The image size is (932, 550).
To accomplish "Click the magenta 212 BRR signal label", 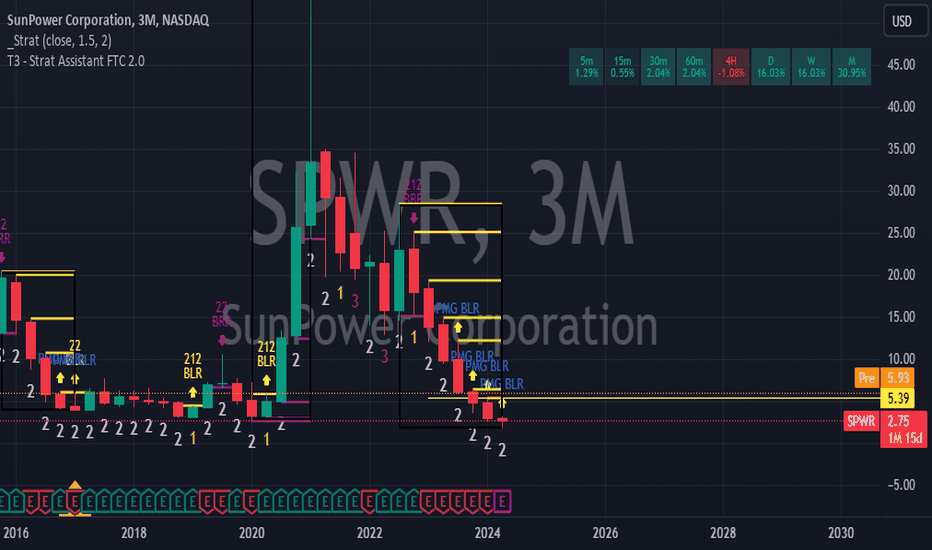I will coord(413,191).
